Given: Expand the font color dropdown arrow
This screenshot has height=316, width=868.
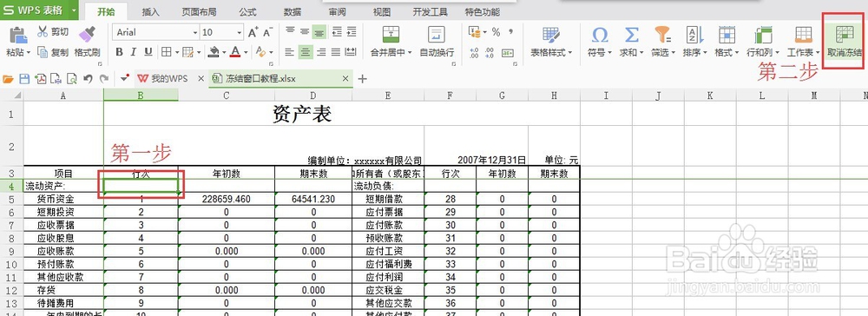Looking at the screenshot, I should coord(247,53).
